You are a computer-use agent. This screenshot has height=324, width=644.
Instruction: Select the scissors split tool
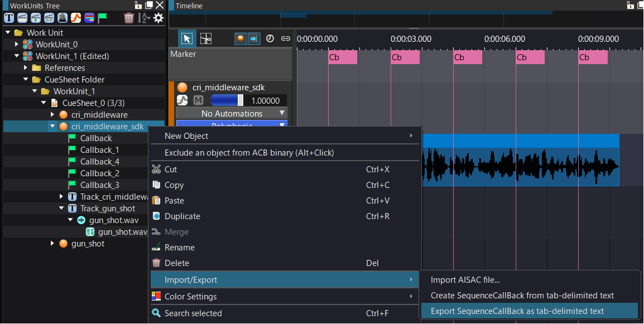pos(206,38)
